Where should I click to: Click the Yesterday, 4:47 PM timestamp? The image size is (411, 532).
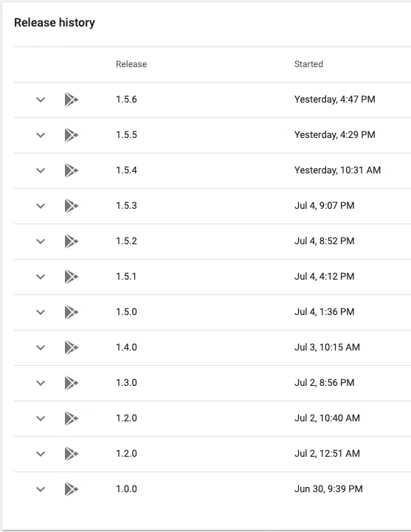point(335,100)
